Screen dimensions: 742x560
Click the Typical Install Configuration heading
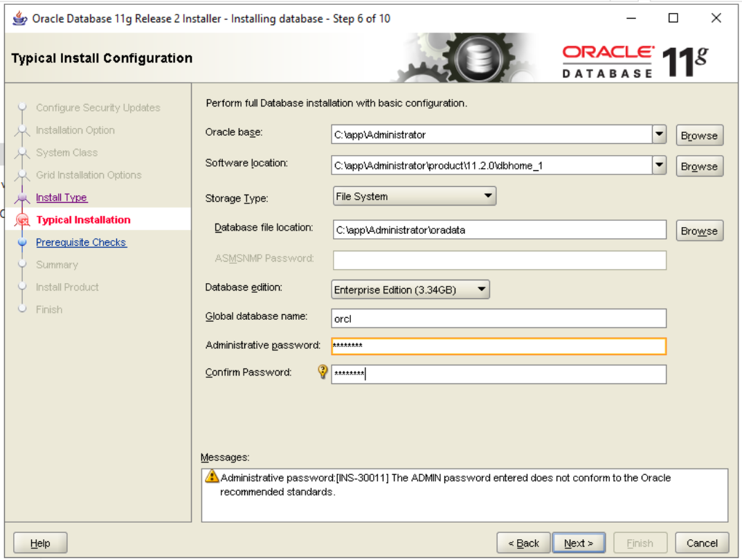pos(102,58)
